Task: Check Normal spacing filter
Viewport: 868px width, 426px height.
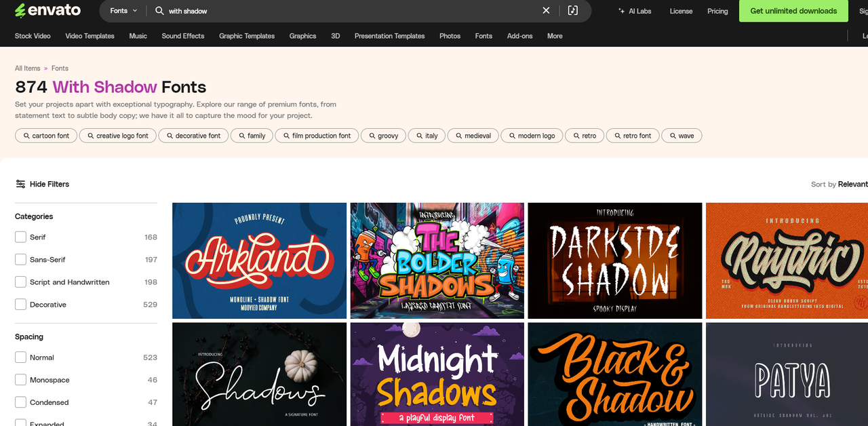Action: pyautogui.click(x=20, y=357)
